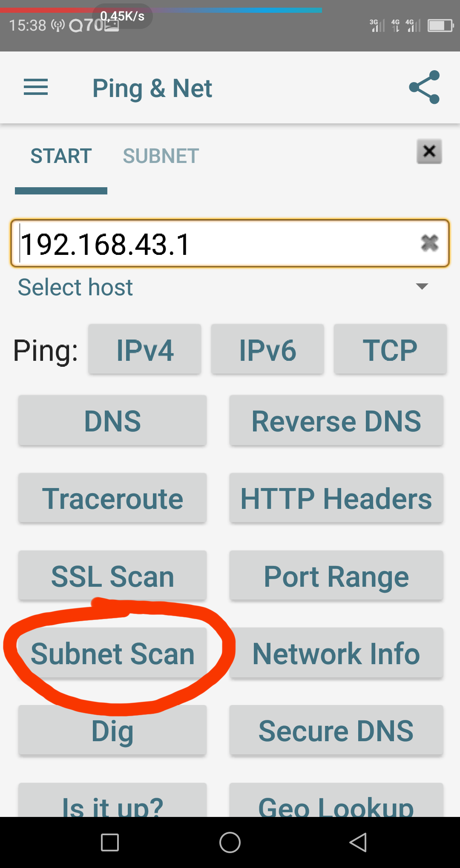460x868 pixels.
Task: Expand the Select host dropdown
Action: tap(422, 287)
